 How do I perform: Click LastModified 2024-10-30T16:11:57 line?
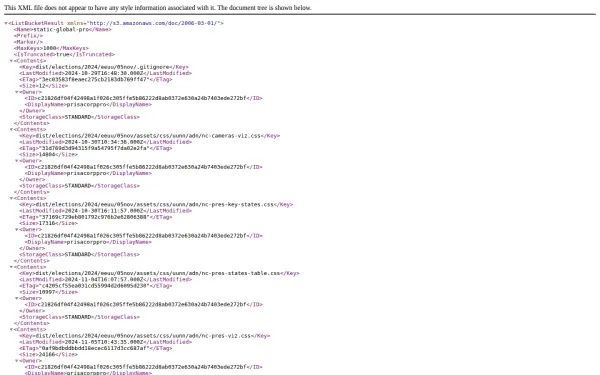point(106,211)
